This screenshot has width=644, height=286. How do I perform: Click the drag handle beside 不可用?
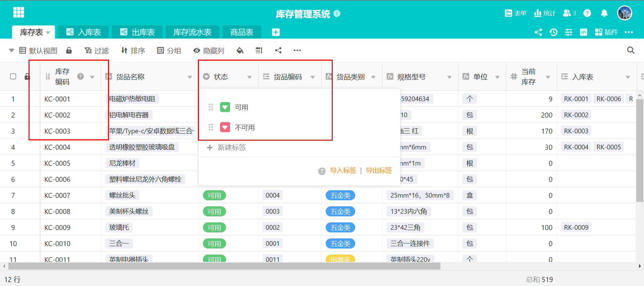(211, 127)
